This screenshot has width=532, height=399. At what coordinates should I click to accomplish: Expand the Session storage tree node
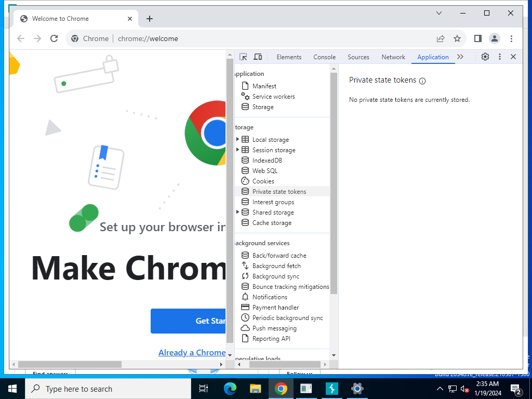pos(237,150)
